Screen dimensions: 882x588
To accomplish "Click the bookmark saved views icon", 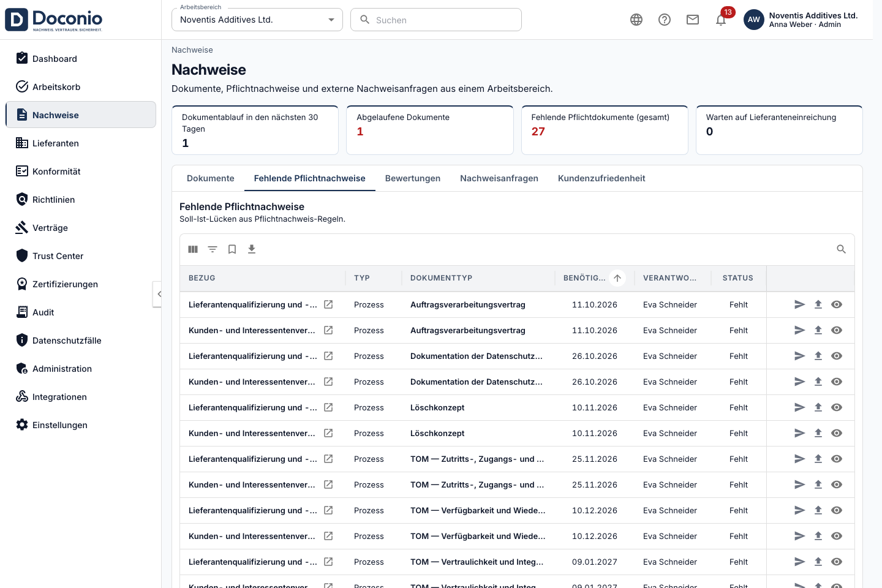I will click(232, 249).
